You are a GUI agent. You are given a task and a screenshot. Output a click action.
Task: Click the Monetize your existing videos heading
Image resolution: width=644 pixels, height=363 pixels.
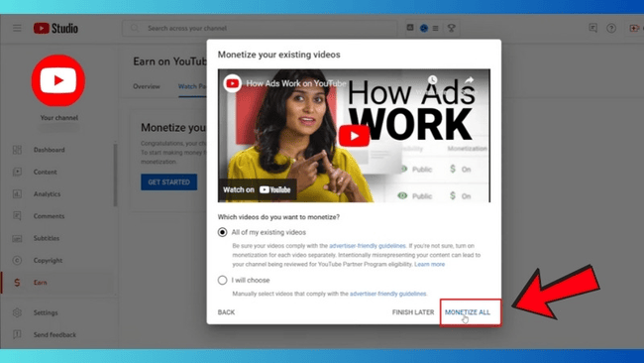coord(278,55)
